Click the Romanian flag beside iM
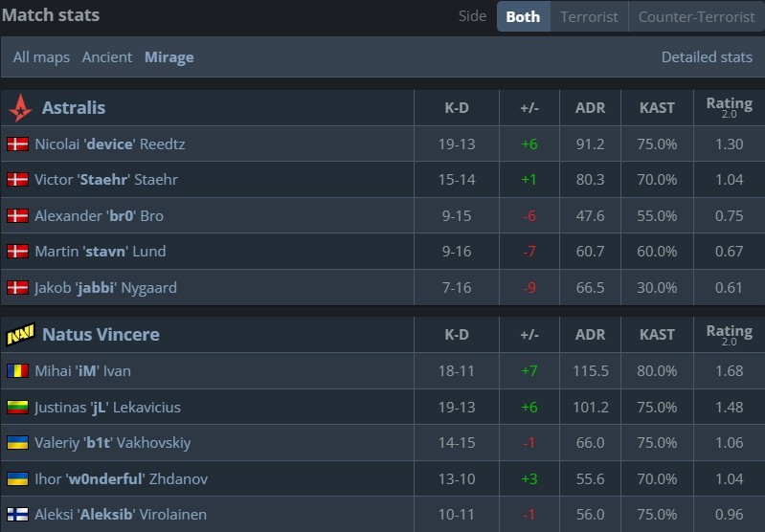 point(17,370)
